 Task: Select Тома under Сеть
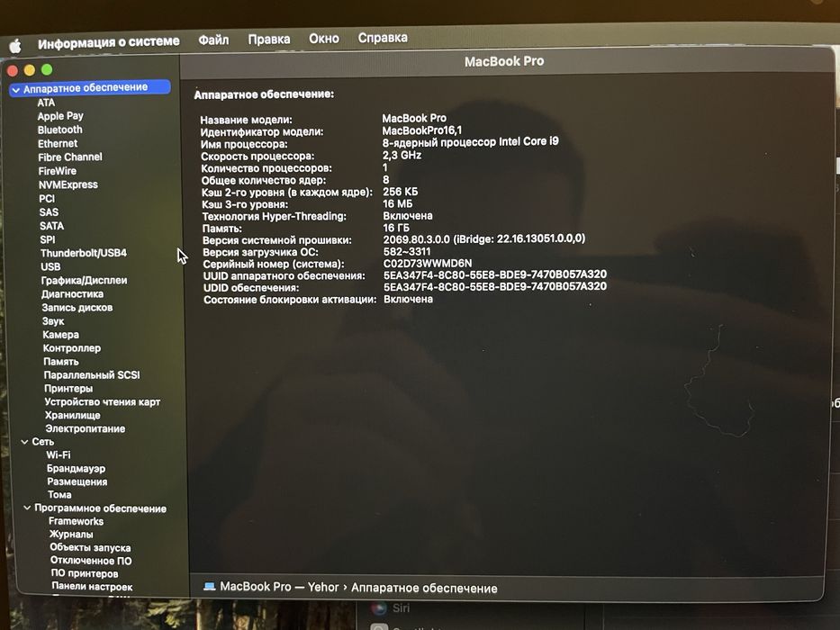pyautogui.click(x=59, y=494)
